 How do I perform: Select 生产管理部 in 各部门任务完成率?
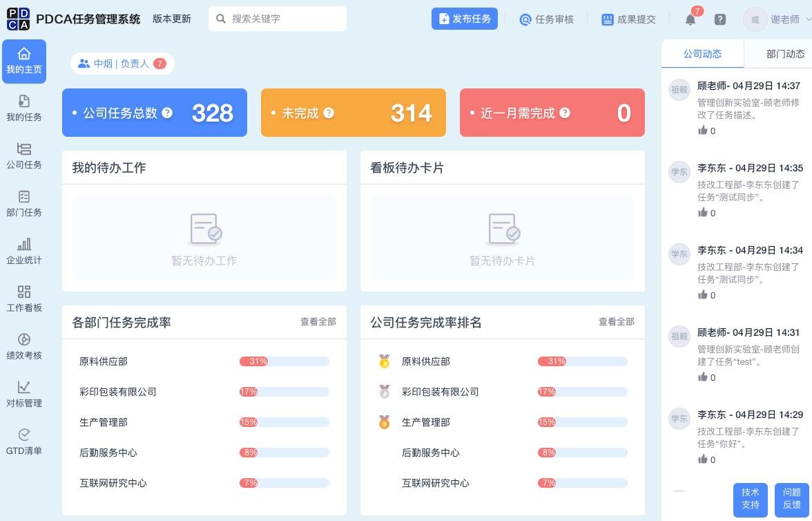(104, 422)
